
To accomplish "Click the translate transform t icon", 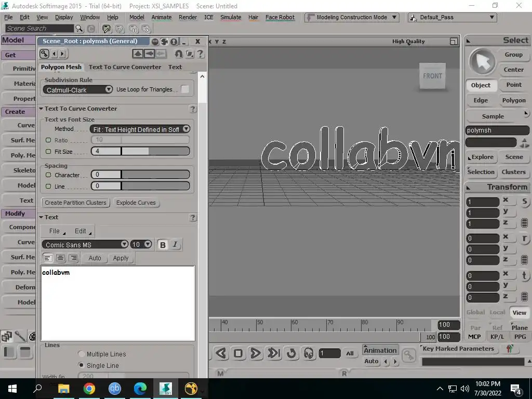I will click(x=525, y=275).
